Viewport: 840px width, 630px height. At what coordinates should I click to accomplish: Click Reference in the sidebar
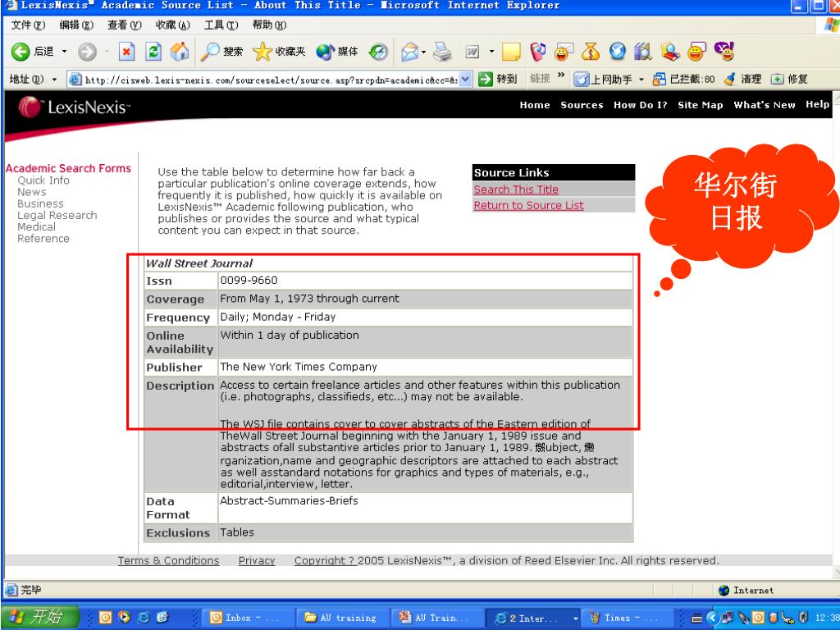click(43, 239)
